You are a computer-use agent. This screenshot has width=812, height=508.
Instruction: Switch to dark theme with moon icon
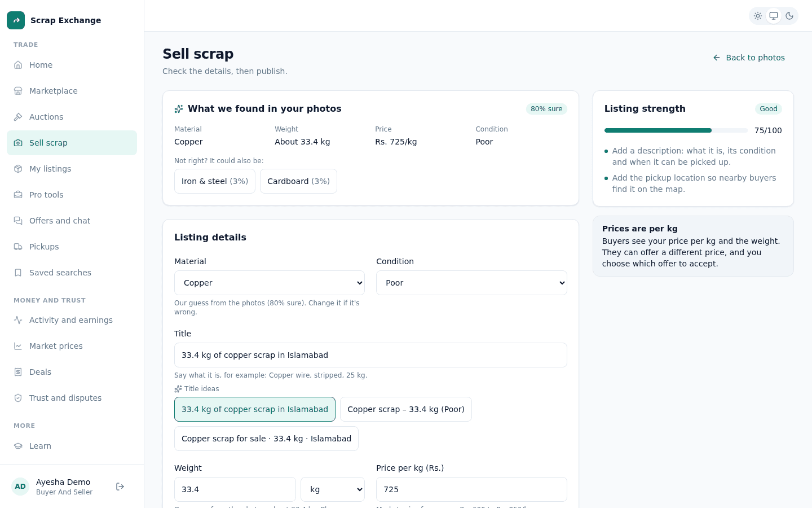coord(789,16)
